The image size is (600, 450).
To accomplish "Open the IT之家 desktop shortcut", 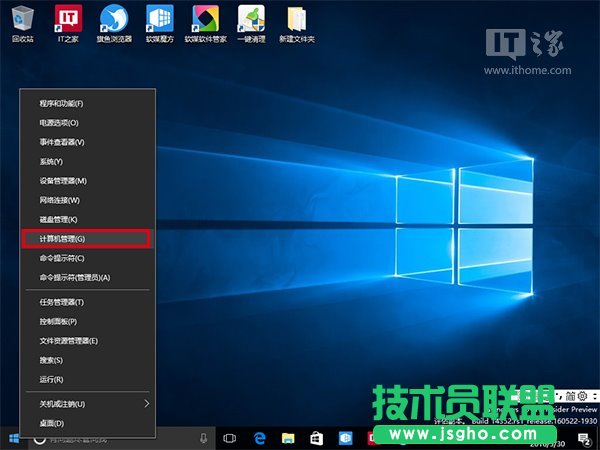I will click(x=68, y=24).
